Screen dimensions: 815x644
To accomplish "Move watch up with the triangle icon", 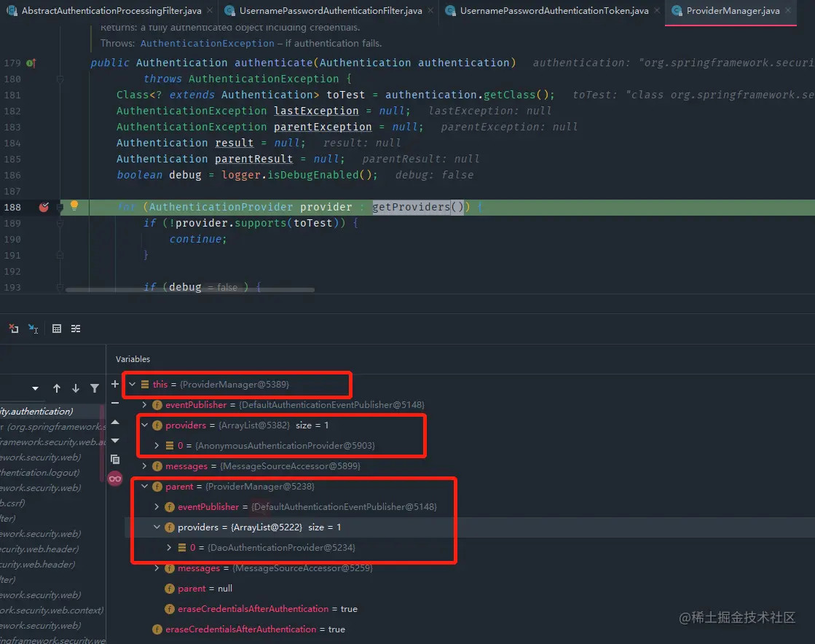I will 115,422.
